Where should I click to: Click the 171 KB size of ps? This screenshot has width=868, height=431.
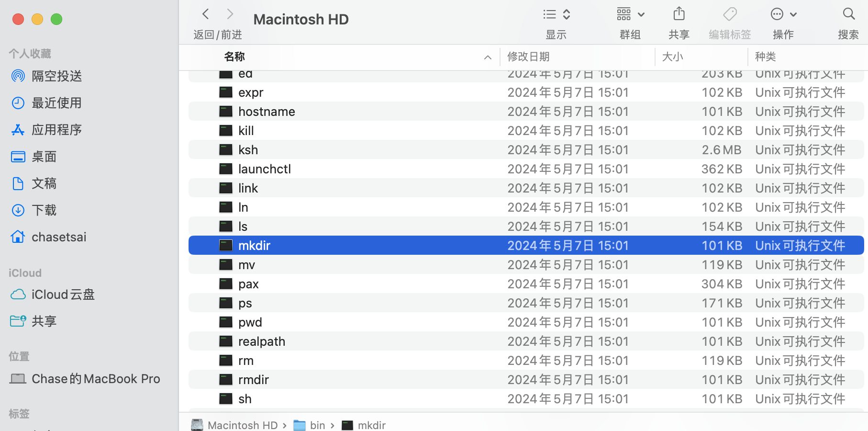[722, 303]
